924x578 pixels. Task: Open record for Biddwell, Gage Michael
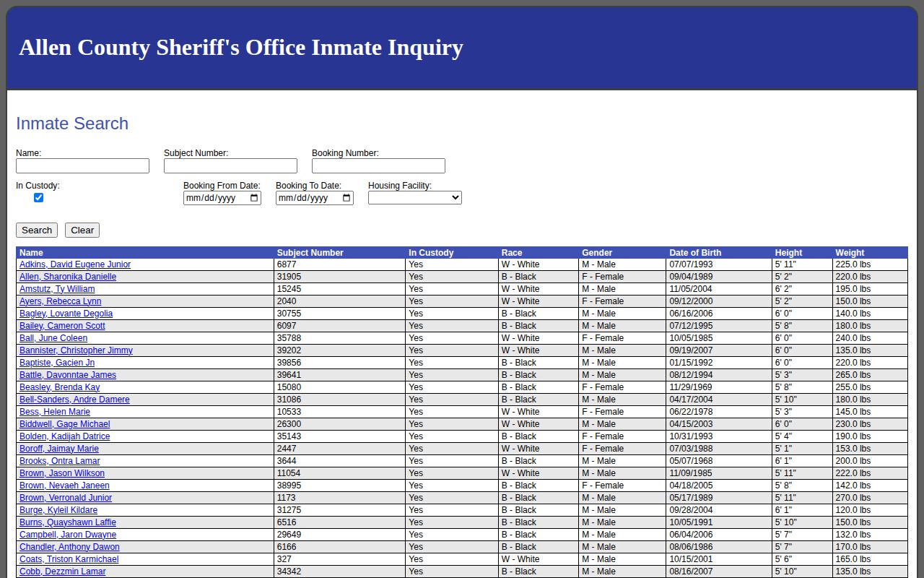point(65,424)
